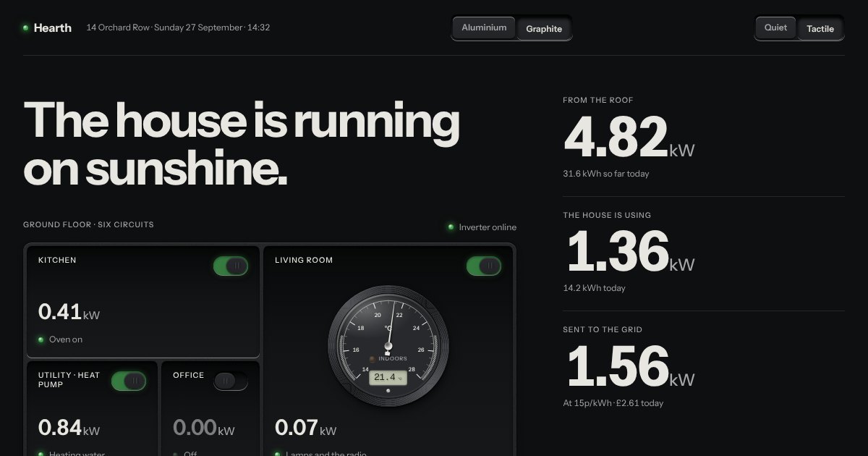This screenshot has width=868, height=456.
Task: Switch to the Aluminium theme
Action: [x=484, y=28]
